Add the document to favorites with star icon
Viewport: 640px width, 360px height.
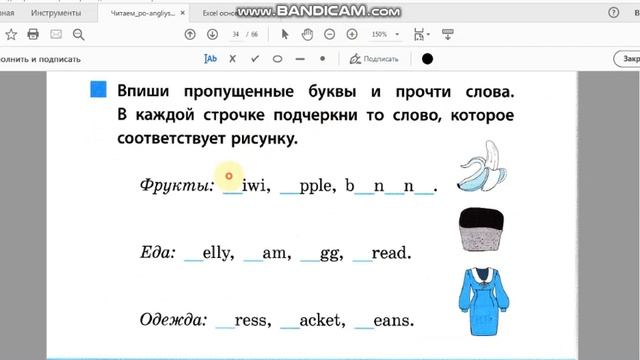pyautogui.click(x=11, y=35)
